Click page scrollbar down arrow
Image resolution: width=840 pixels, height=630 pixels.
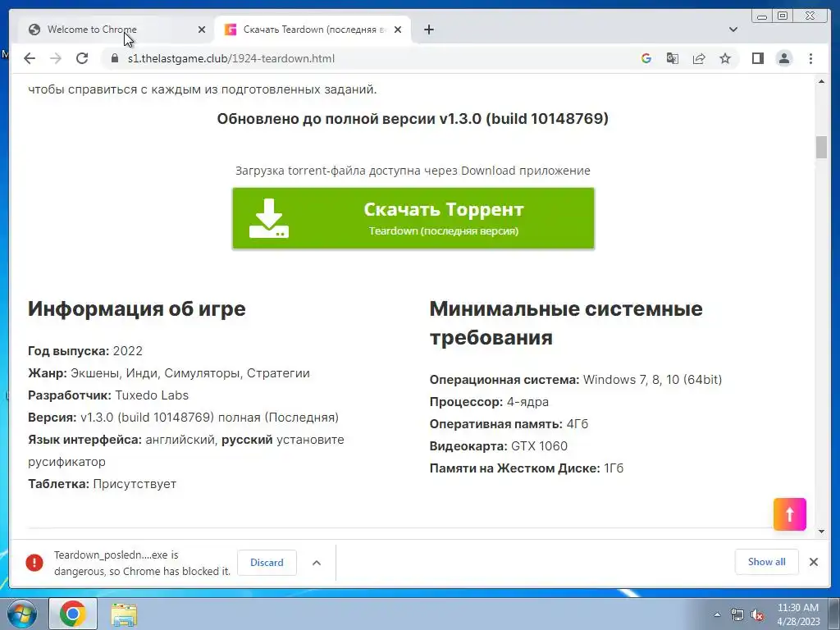[x=821, y=532]
